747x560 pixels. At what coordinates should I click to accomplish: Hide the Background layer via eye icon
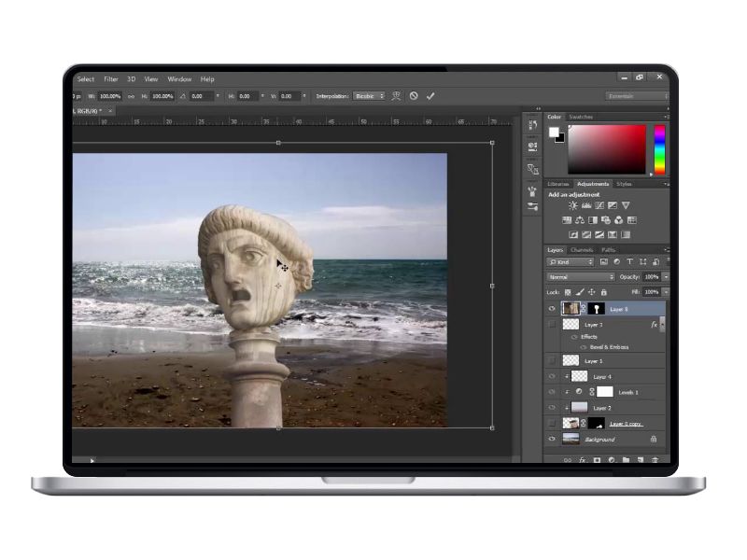click(x=552, y=439)
